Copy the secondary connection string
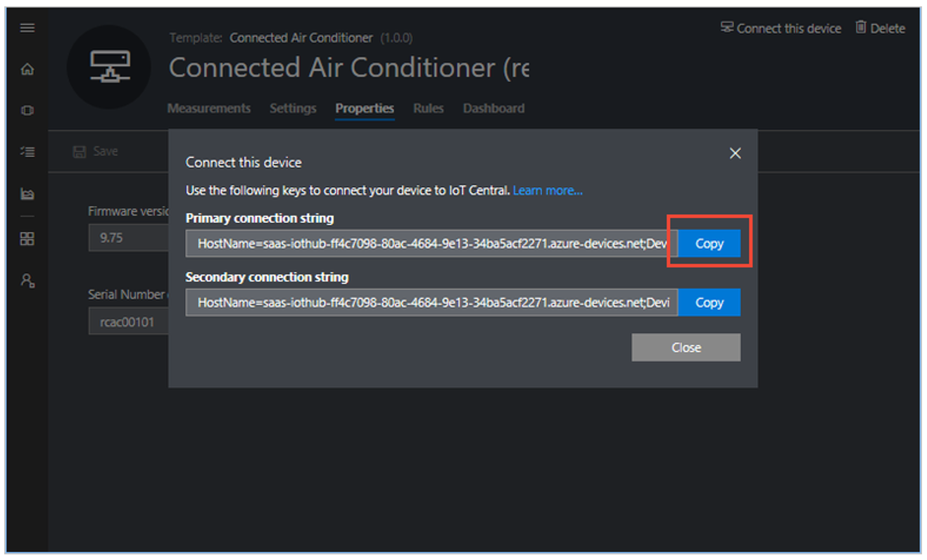This screenshot has width=927, height=560. pyautogui.click(x=710, y=302)
